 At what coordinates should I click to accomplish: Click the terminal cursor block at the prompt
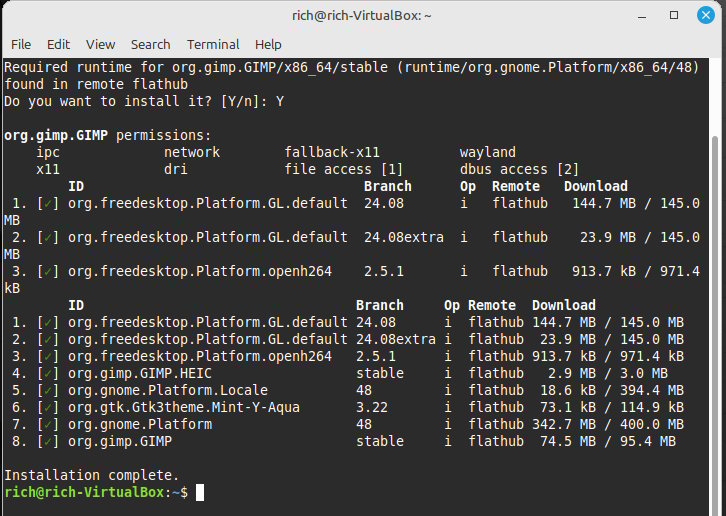pyautogui.click(x=200, y=492)
